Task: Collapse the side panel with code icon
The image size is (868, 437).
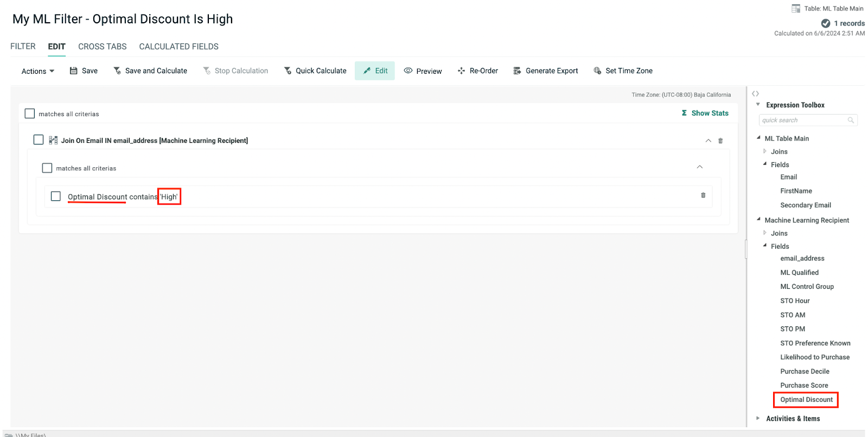Action: pyautogui.click(x=755, y=94)
